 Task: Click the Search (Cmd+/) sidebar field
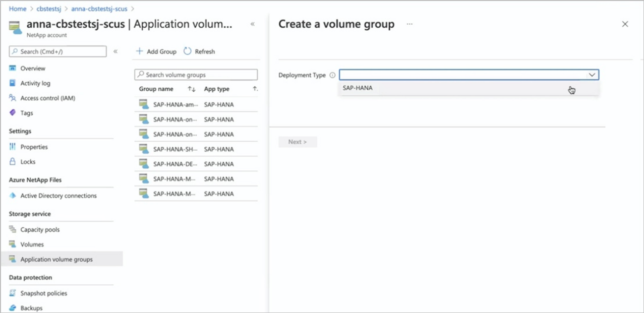tap(58, 51)
